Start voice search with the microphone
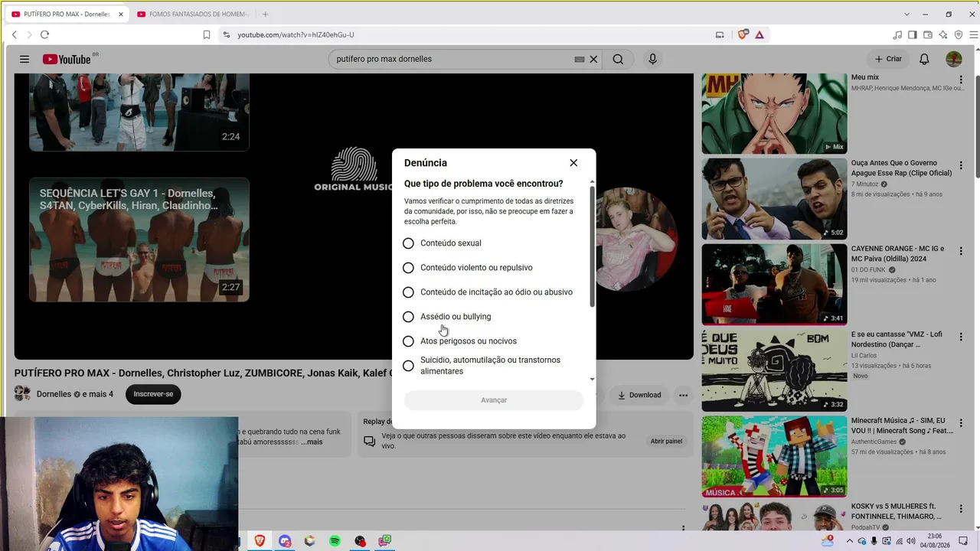Viewport: 980px width, 551px height. point(652,59)
